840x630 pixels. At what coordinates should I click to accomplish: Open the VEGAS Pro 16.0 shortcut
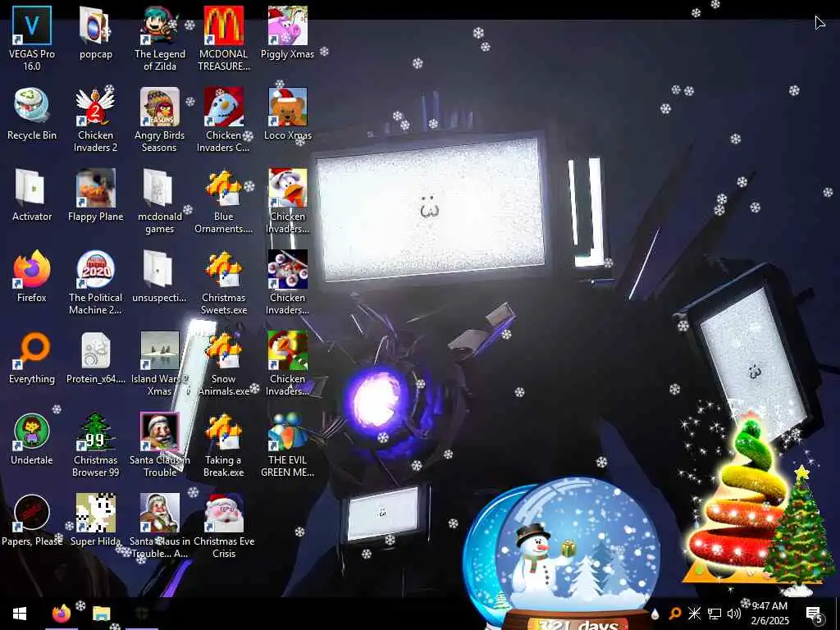tap(32, 39)
